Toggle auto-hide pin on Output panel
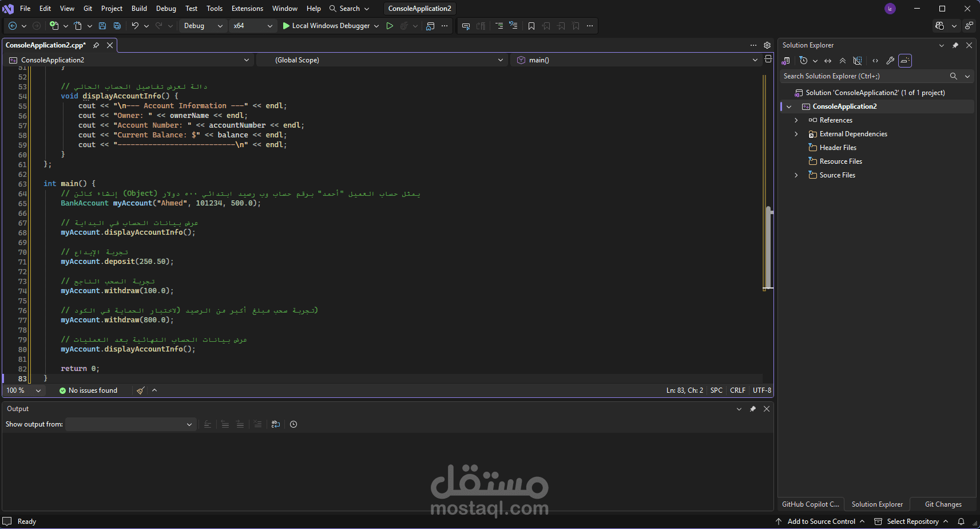Viewport: 980px width, 529px height. pyautogui.click(x=753, y=409)
